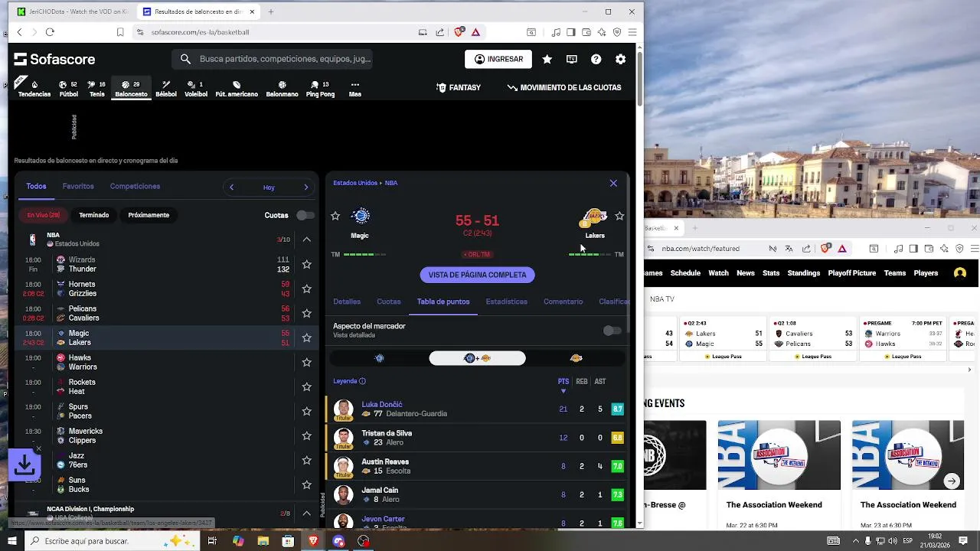980x551 pixels.
Task: Click the Sofascore search field
Action: 274,59
